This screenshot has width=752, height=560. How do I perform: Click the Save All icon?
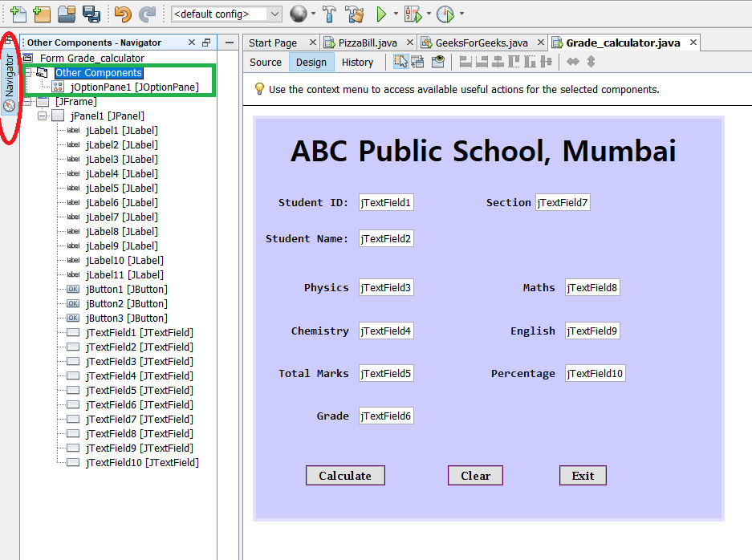[91, 14]
